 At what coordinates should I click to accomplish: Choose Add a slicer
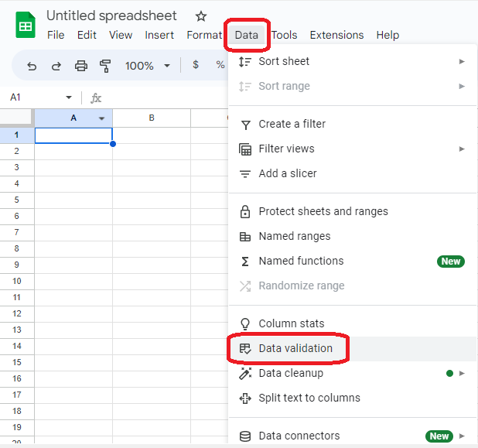click(x=353, y=173)
